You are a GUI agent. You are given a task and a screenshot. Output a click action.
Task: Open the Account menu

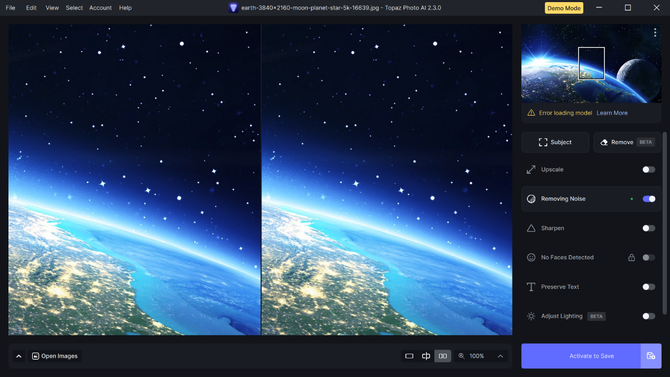click(x=100, y=8)
